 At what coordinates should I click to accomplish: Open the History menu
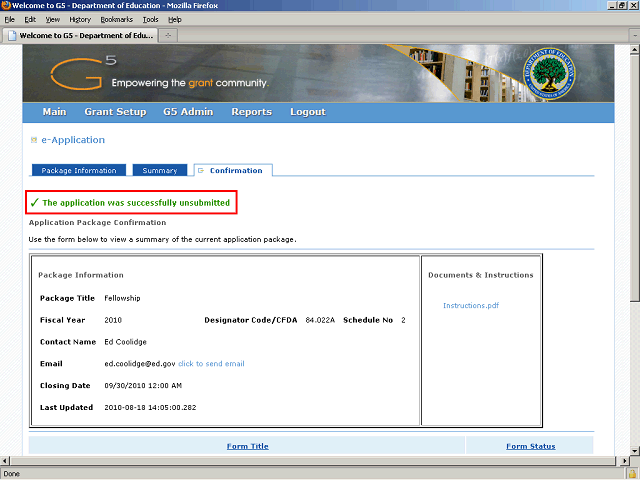tap(80, 20)
